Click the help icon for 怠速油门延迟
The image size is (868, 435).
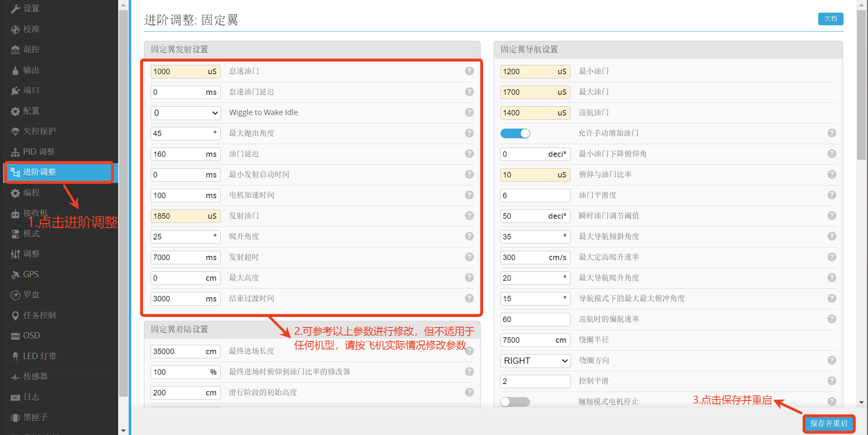click(x=469, y=92)
